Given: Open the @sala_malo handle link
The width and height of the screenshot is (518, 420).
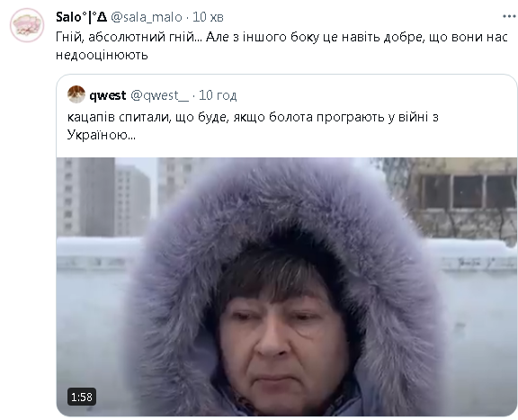Looking at the screenshot, I should (147, 17).
